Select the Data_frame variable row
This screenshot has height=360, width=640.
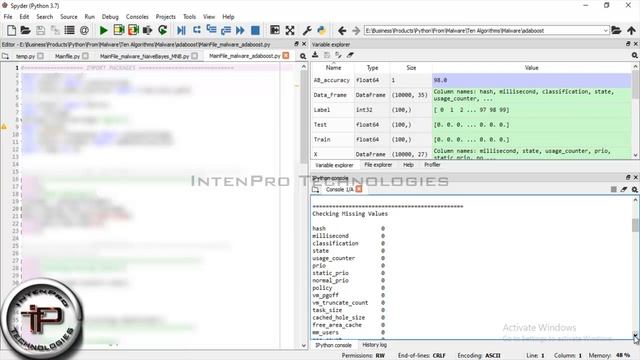[x=471, y=95]
